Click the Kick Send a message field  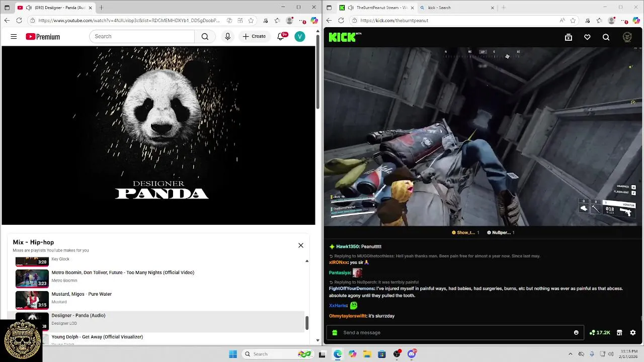click(455, 332)
